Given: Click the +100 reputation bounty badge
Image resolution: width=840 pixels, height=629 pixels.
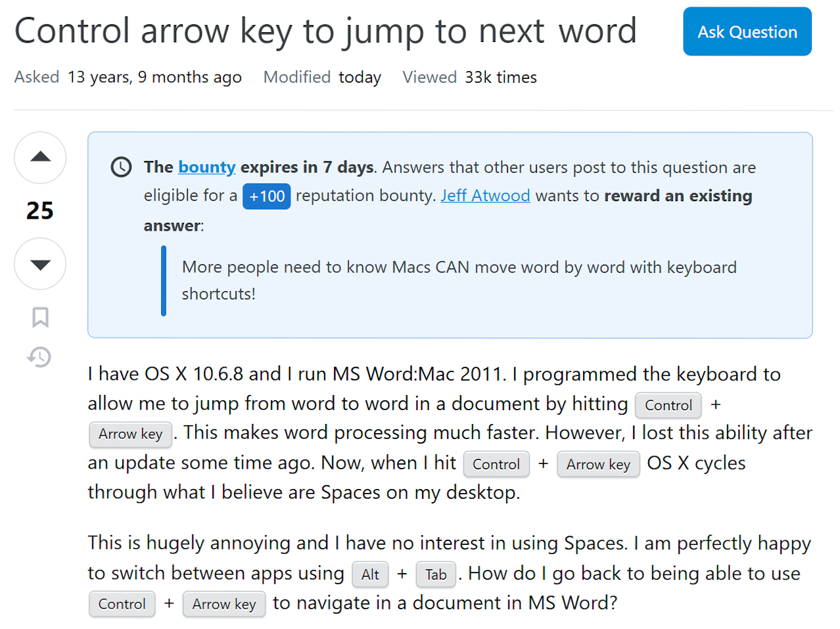Looking at the screenshot, I should (266, 197).
